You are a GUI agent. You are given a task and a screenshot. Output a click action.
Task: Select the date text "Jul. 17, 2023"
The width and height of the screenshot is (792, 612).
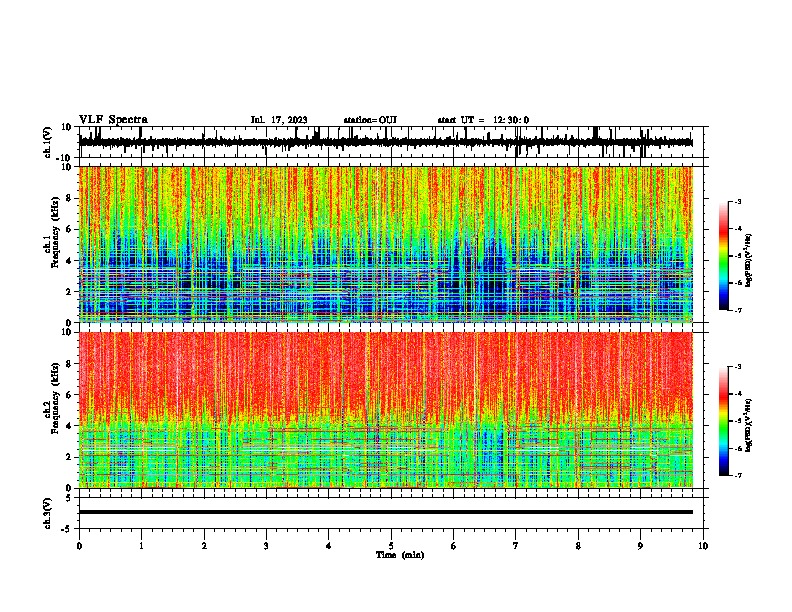pyautogui.click(x=279, y=120)
